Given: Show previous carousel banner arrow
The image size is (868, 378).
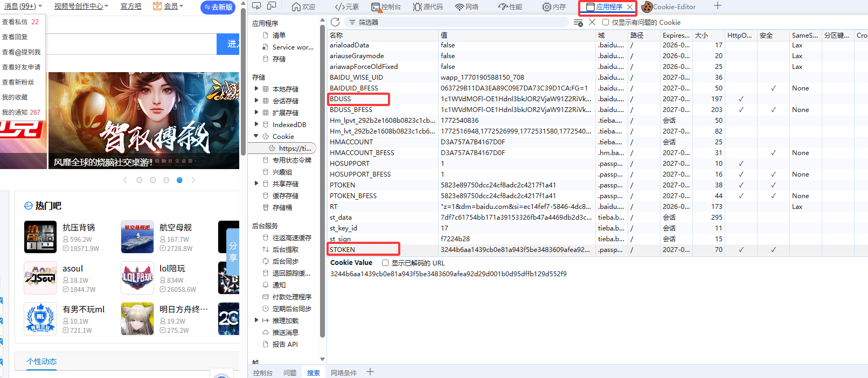Looking at the screenshot, I should pyautogui.click(x=125, y=180).
